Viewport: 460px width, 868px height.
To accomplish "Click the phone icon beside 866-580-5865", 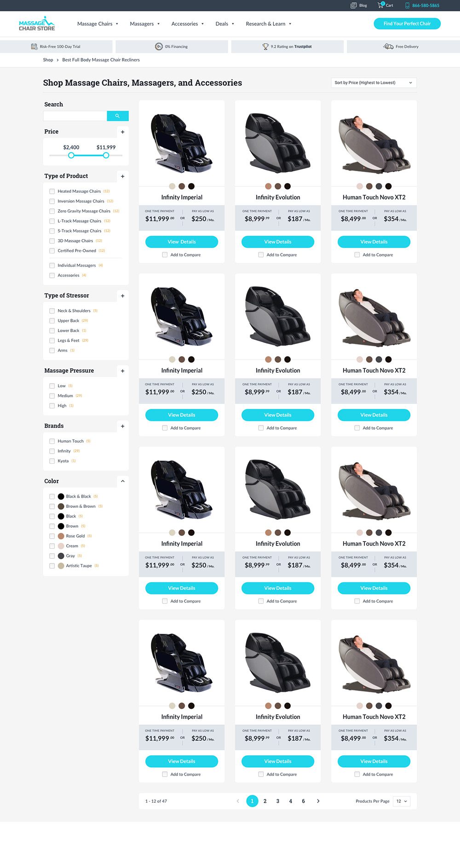I will tap(407, 6).
